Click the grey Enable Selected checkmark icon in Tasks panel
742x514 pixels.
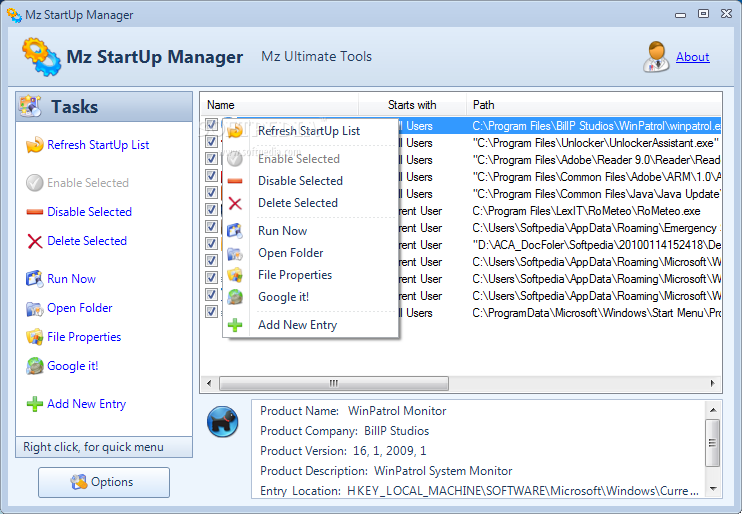pos(35,183)
